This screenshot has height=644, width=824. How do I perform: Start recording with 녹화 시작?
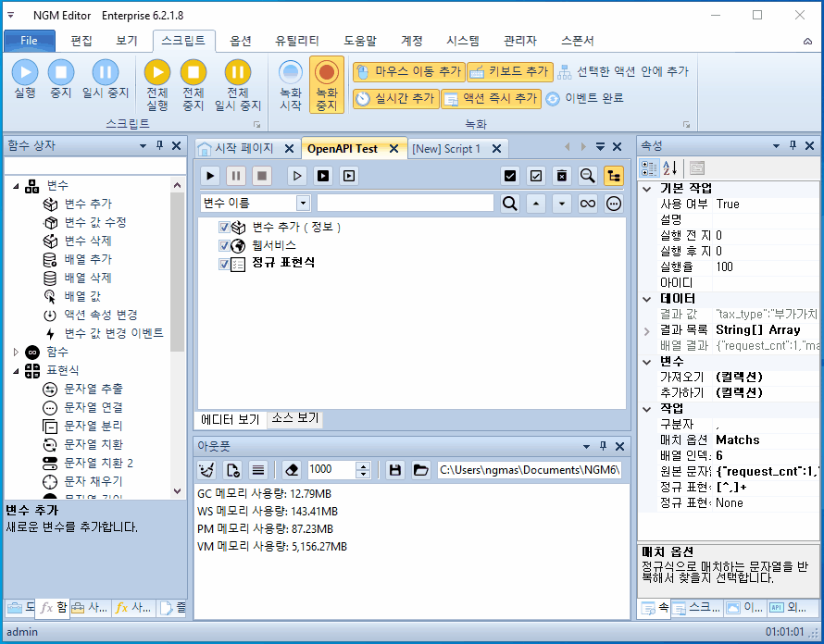[291, 85]
